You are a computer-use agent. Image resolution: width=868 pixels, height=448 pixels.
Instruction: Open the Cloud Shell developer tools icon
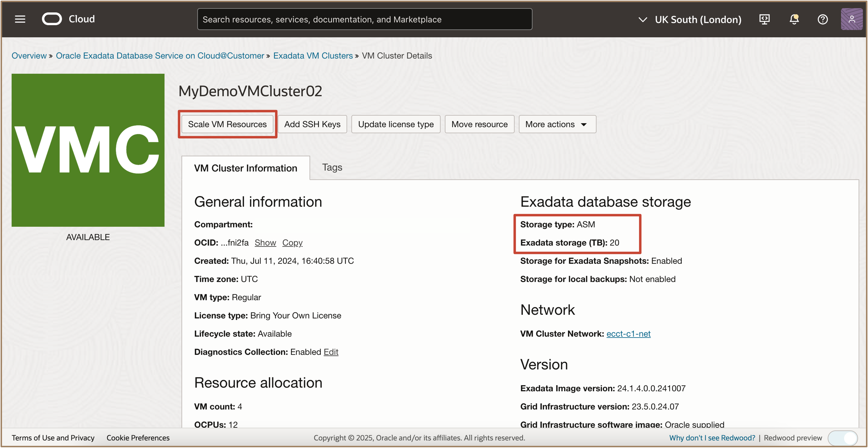pyautogui.click(x=764, y=19)
